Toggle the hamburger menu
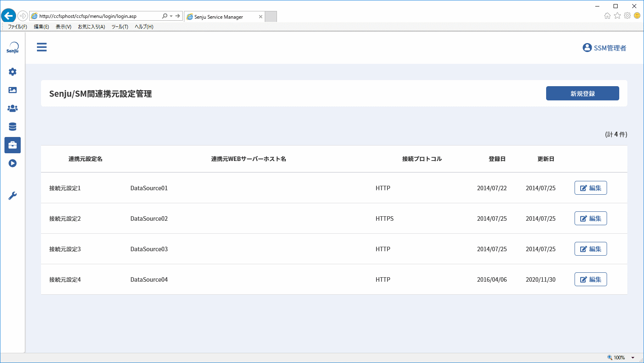Image resolution: width=644 pixels, height=363 pixels. click(x=42, y=47)
